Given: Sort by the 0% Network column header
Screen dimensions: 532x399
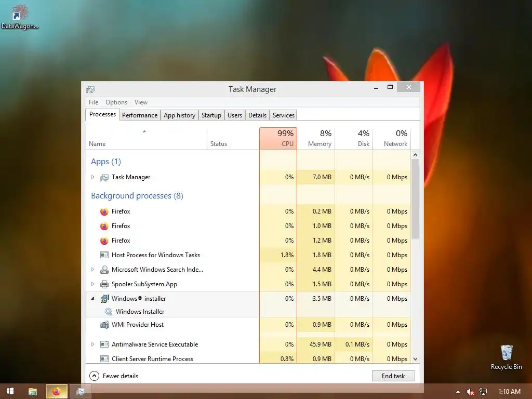Looking at the screenshot, I should click(x=392, y=139).
